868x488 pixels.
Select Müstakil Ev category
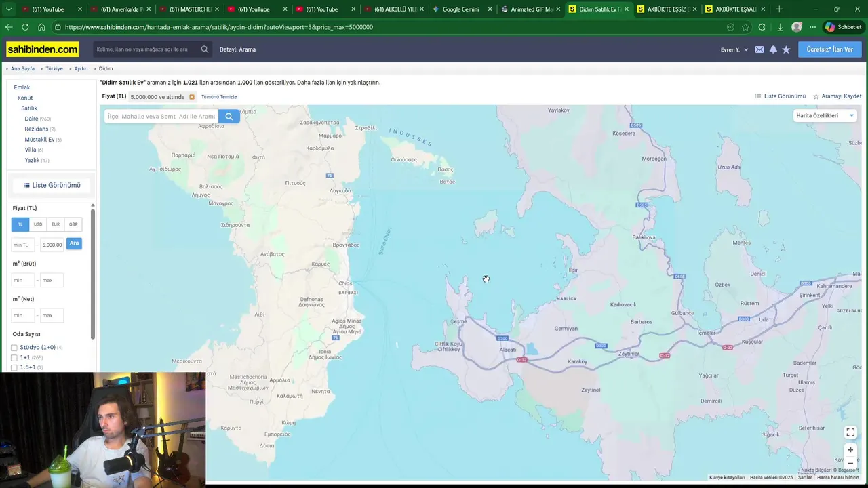[39, 140]
